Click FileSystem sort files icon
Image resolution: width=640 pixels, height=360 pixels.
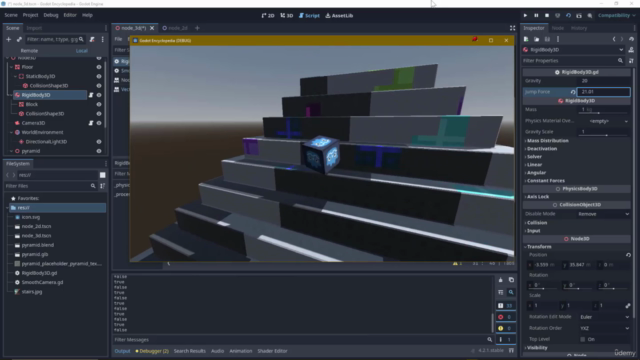pyautogui.click(x=102, y=186)
